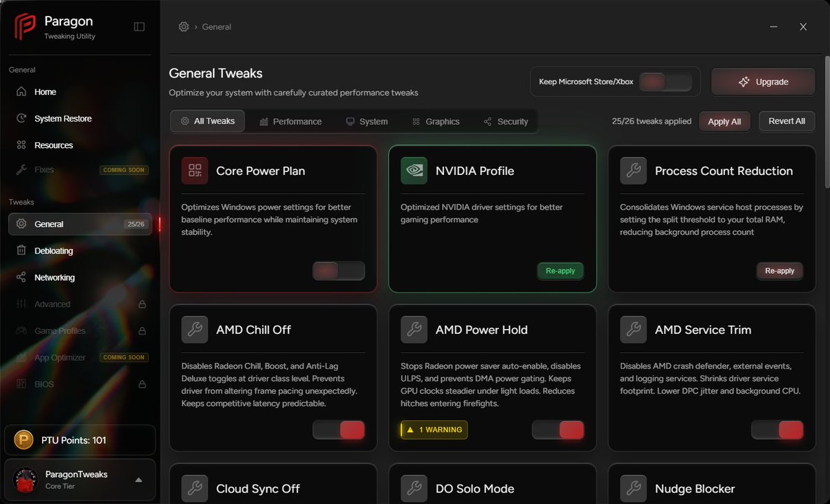Click the Debloating trash icon
830x504 pixels.
click(21, 250)
